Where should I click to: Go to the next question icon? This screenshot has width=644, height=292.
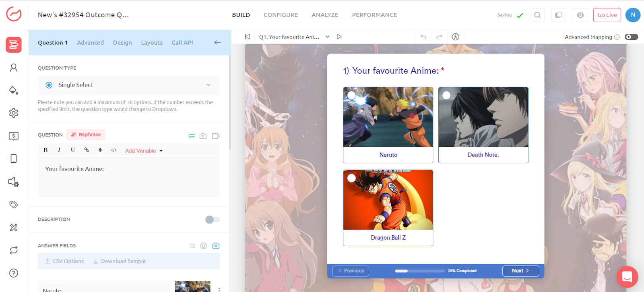[339, 37]
